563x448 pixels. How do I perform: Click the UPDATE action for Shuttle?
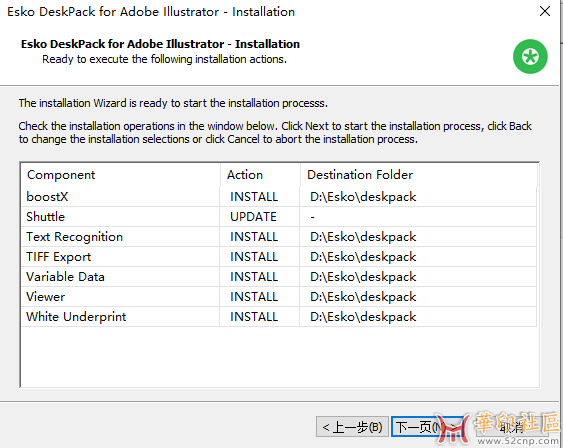pos(253,217)
